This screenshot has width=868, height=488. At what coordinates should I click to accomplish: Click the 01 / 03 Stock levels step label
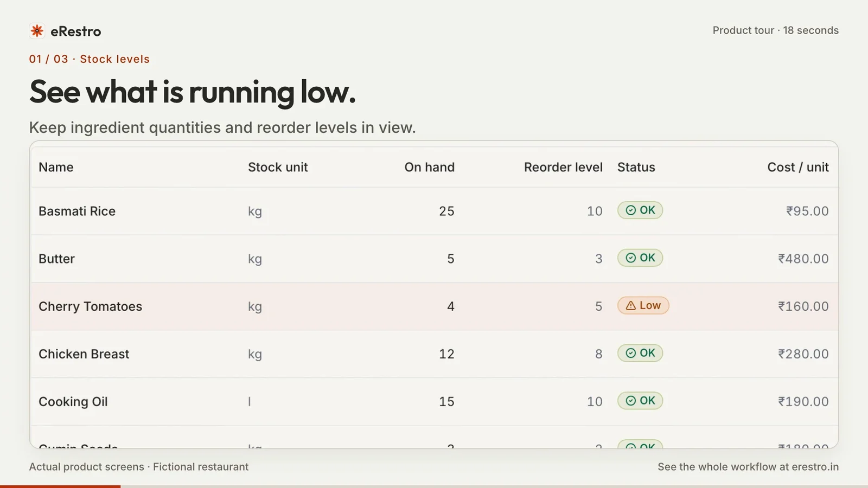(90, 59)
